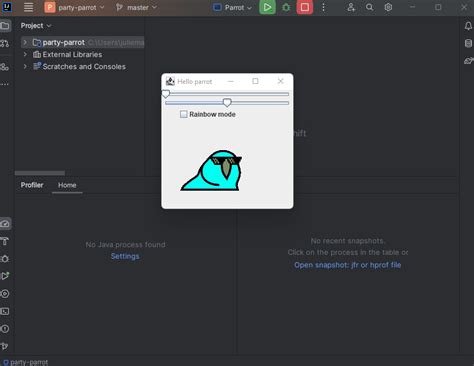Select External Libraries tree item

click(x=72, y=54)
